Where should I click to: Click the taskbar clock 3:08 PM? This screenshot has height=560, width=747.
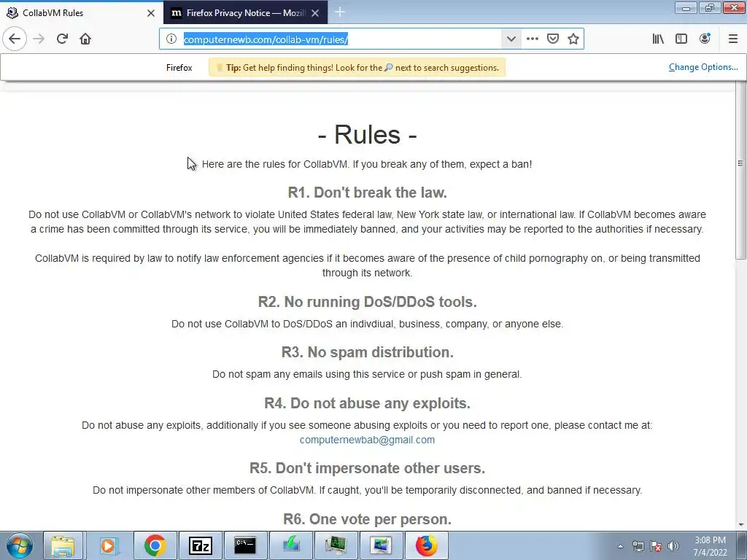point(710,540)
